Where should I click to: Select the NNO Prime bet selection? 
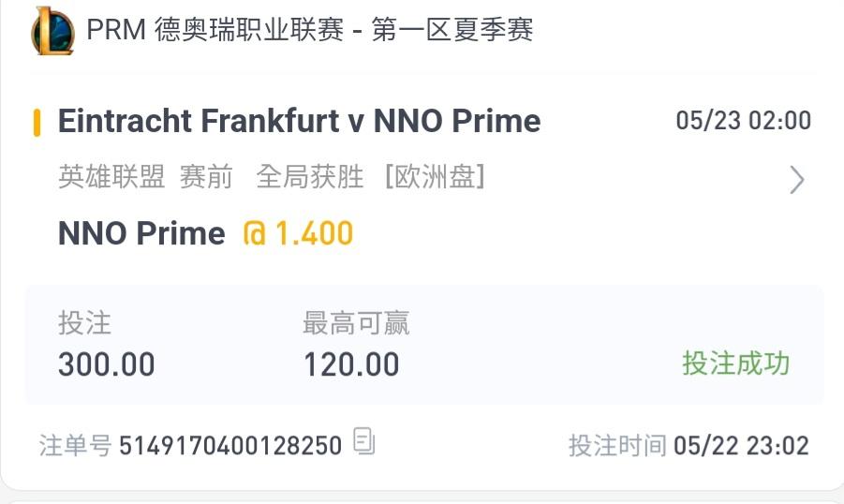141,233
